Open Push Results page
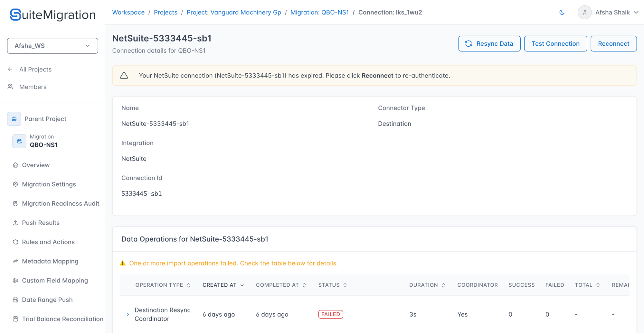Image resolution: width=644 pixels, height=333 pixels. [41, 223]
